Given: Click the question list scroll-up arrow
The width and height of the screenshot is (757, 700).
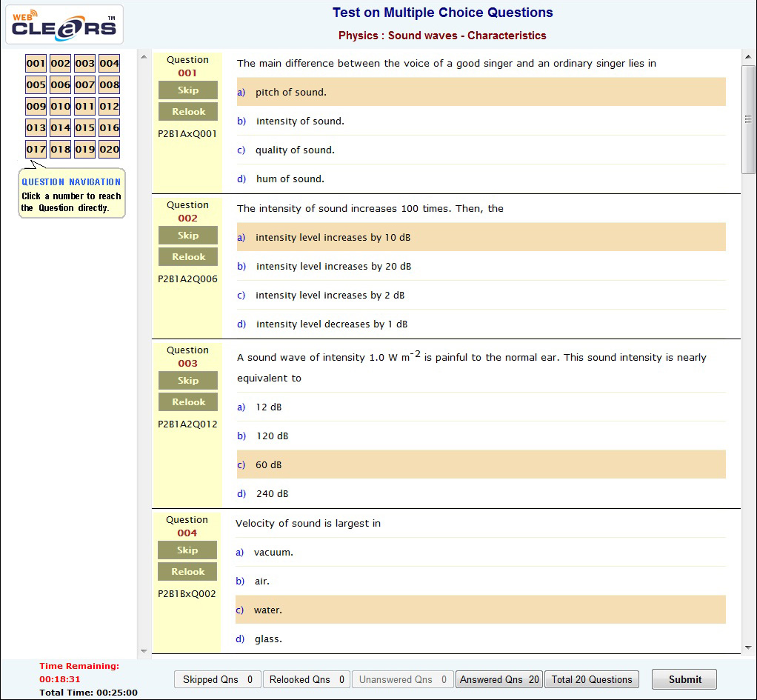Looking at the screenshot, I should point(144,57).
